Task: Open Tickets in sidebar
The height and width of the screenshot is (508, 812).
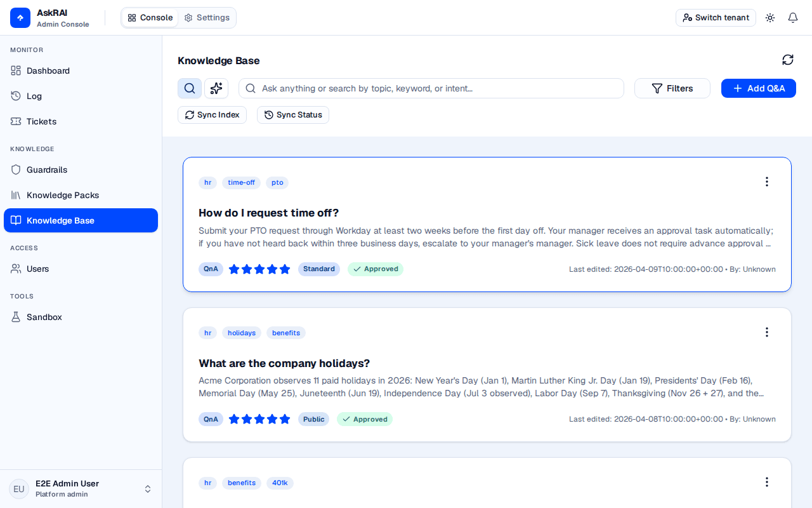Action: pos(81,121)
